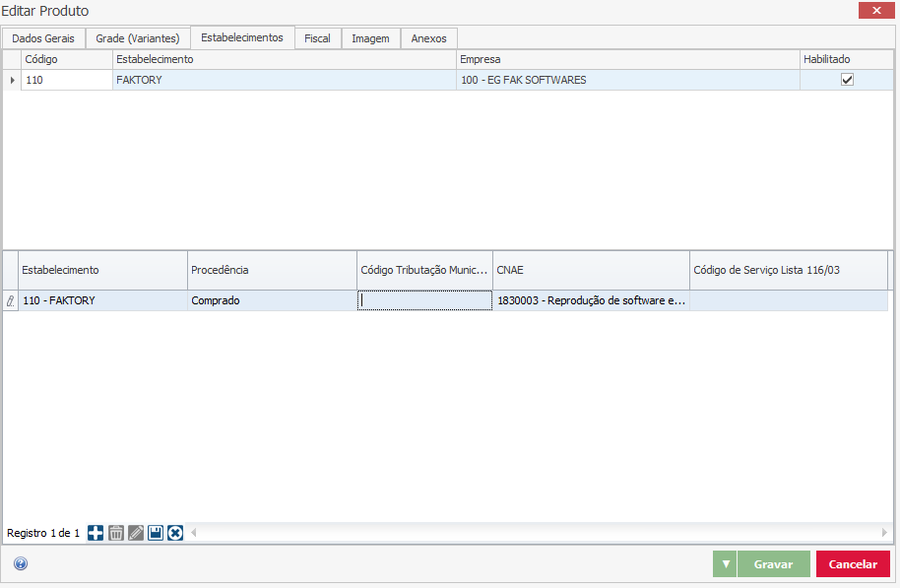The image size is (900, 588).
Task: Click the delete record trash icon
Action: tap(115, 533)
